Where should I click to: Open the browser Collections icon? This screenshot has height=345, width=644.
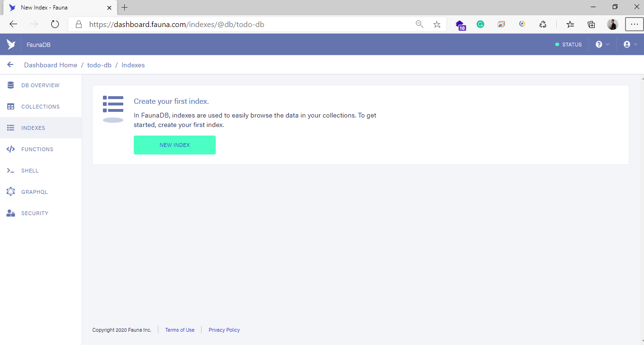tap(591, 24)
